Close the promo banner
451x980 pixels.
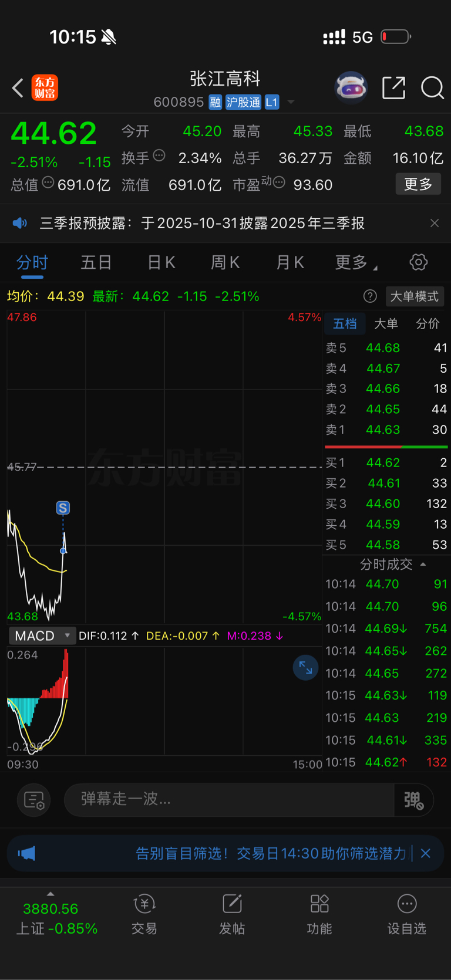pyautogui.click(x=426, y=853)
